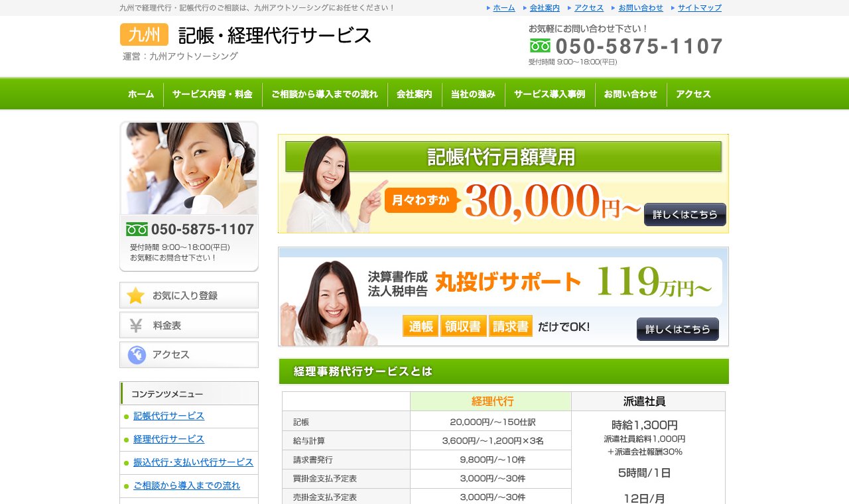Click the 派遣社員 table column header
The height and width of the screenshot is (504, 849).
click(x=648, y=401)
